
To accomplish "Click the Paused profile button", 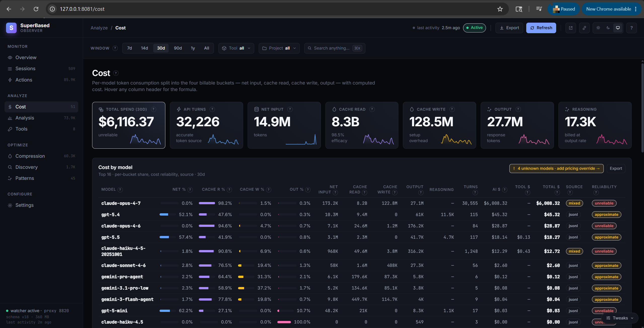I will point(564,9).
